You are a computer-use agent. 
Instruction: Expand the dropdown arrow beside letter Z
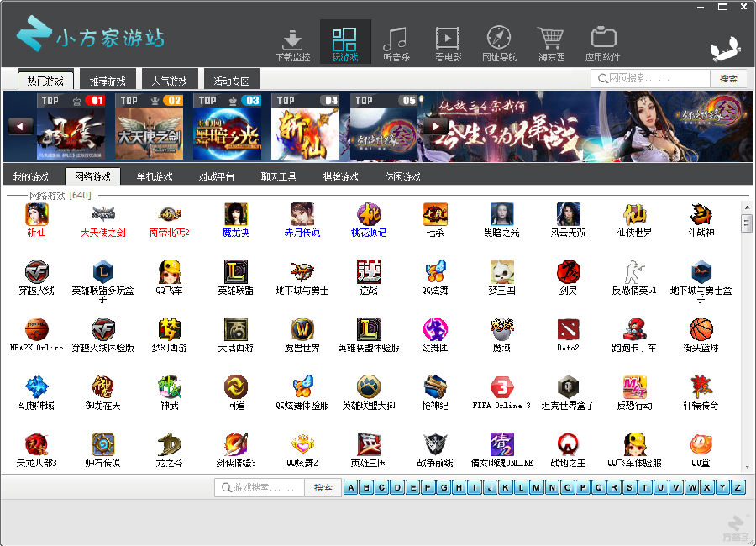click(722, 488)
